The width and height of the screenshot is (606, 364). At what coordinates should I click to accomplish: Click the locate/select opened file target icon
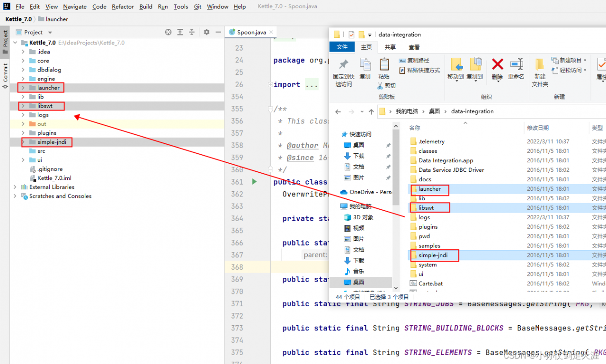click(x=168, y=32)
